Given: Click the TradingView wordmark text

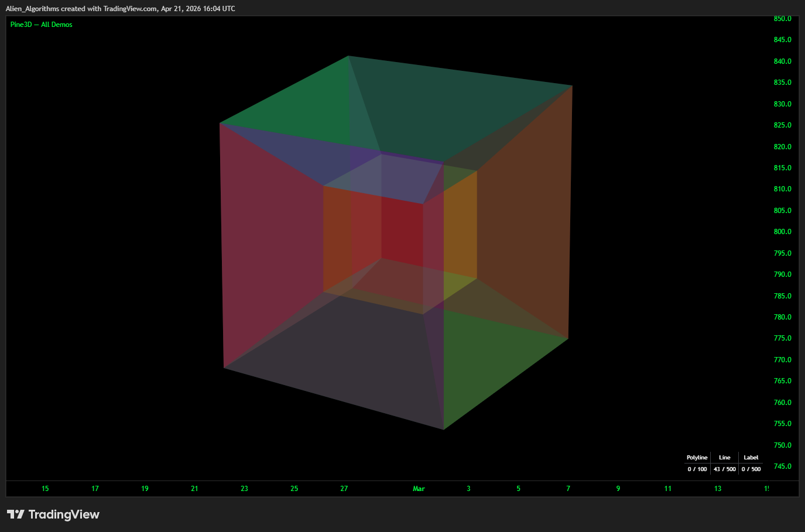Looking at the screenshot, I should pos(64,514).
